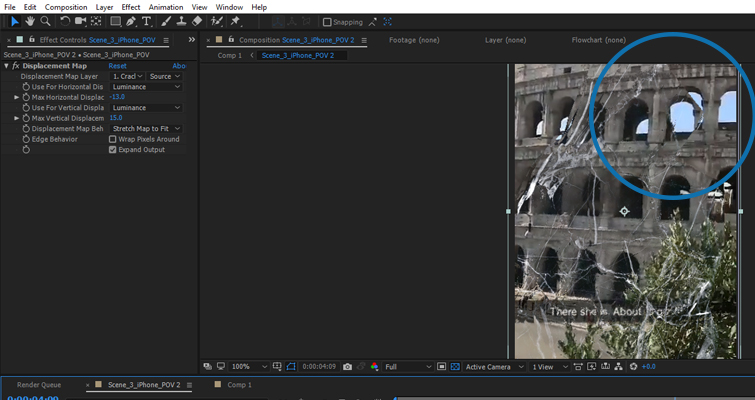The image size is (755, 400).
Task: Take snapshot with camera icon
Action: point(347,367)
